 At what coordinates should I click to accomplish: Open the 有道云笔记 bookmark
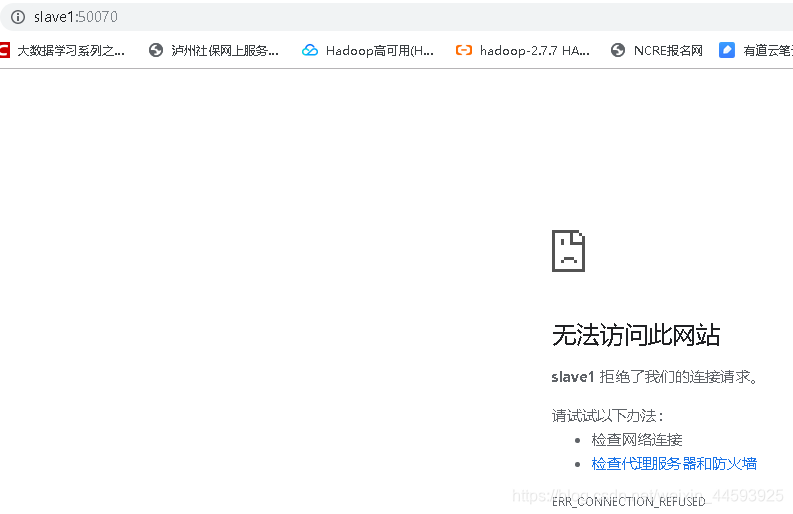click(756, 51)
